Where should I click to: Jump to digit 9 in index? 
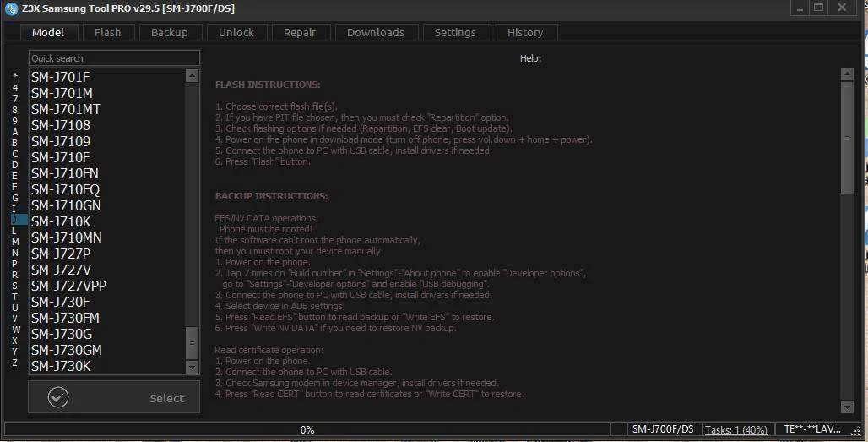click(15, 121)
